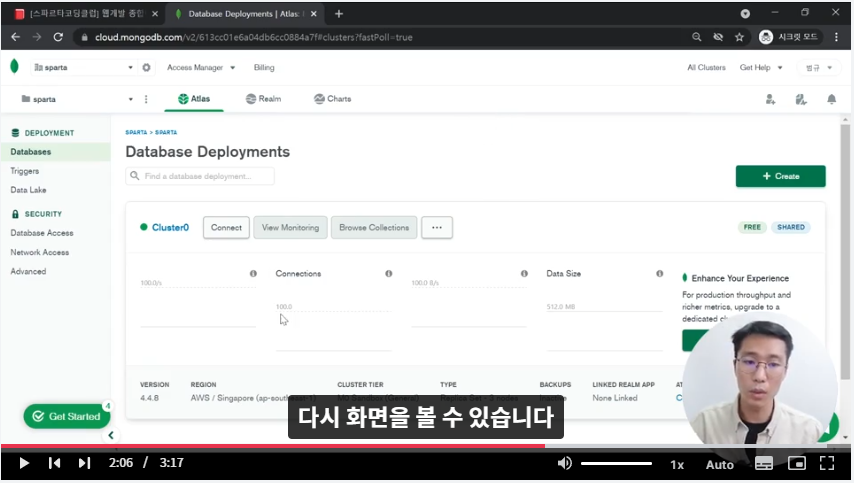Open Chrome three-dot menu
Image resolution: width=854 pixels, height=483 pixels.
(x=837, y=37)
